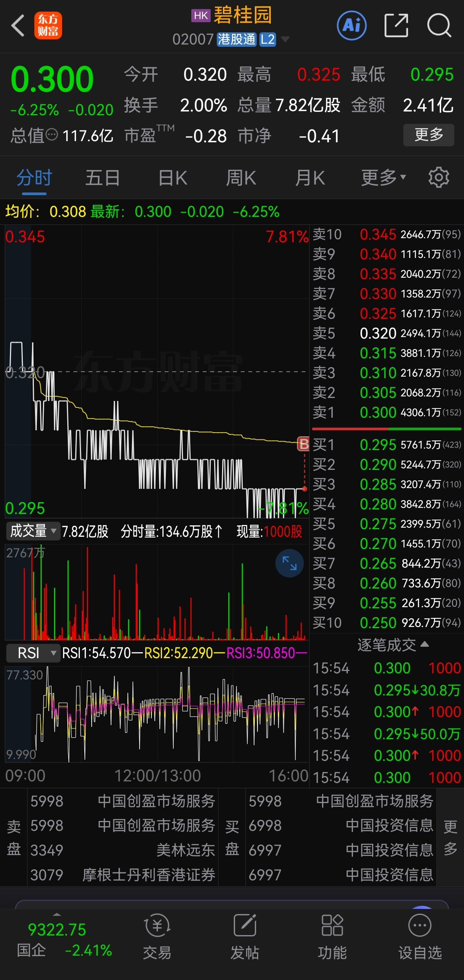464x980 pixels.
Task: Tap 市盈TTM -0.28 value
Action: click(206, 136)
